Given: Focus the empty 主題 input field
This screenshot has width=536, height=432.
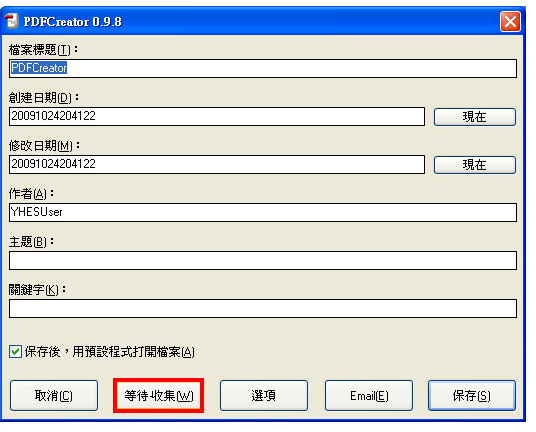Looking at the screenshot, I should 263,260.
